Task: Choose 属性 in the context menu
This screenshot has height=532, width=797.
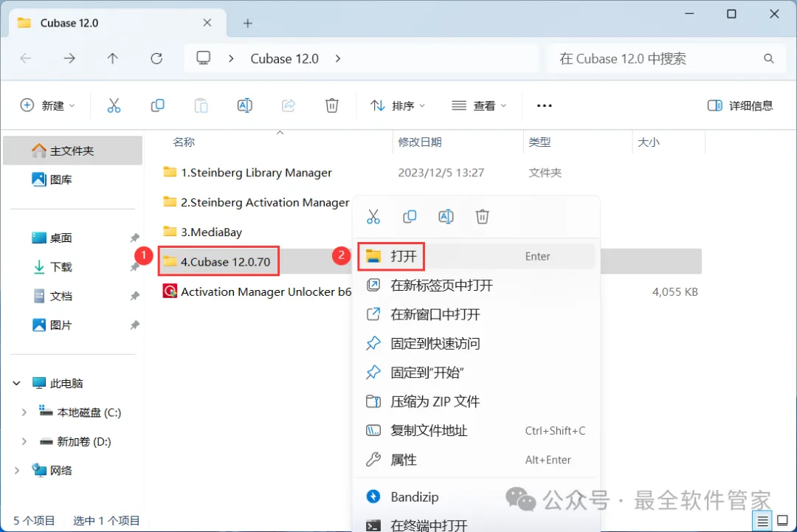Action: 476,460
